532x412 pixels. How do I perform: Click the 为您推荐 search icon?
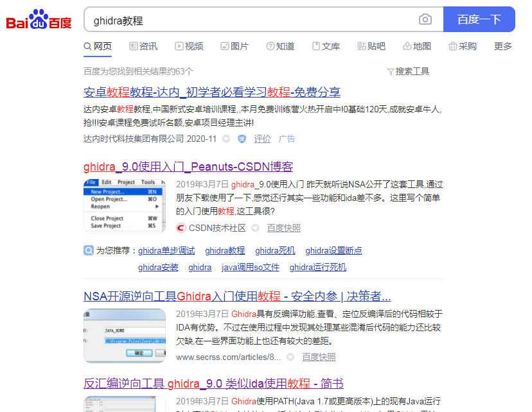[89, 250]
